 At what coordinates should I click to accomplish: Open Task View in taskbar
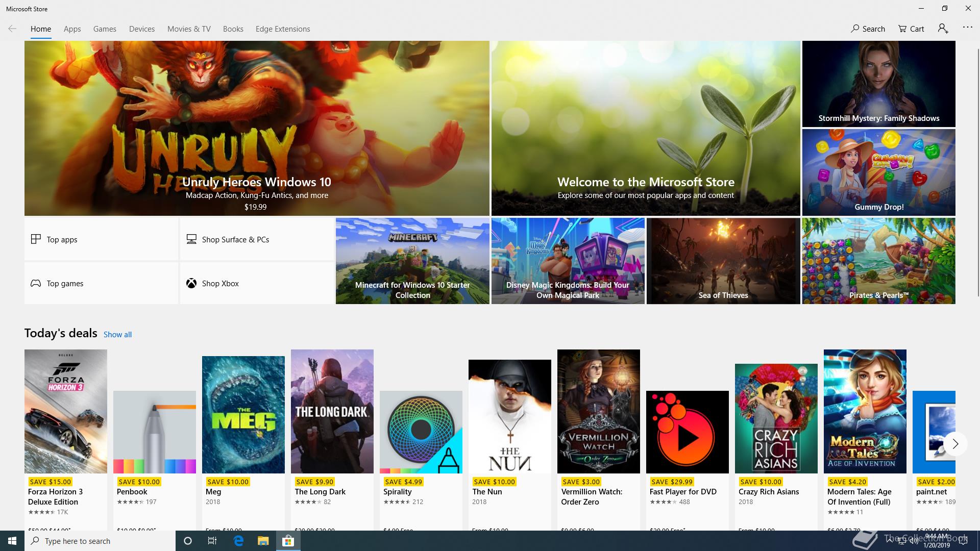[x=212, y=541]
